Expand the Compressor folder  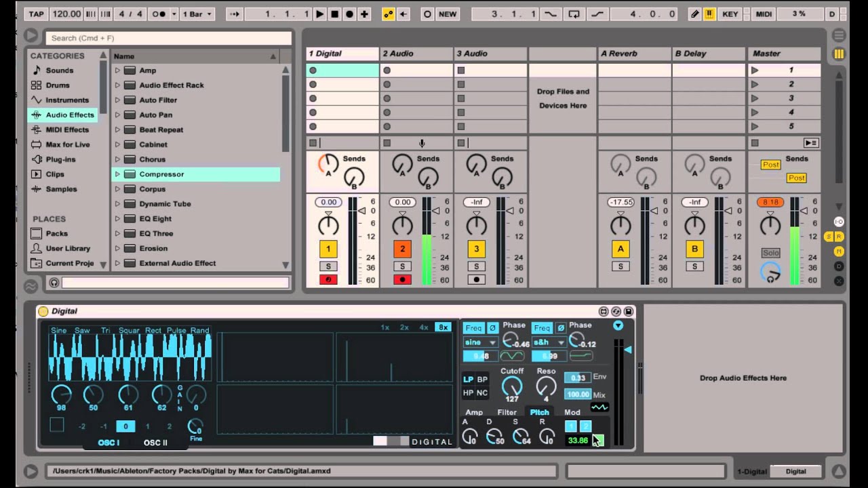117,174
